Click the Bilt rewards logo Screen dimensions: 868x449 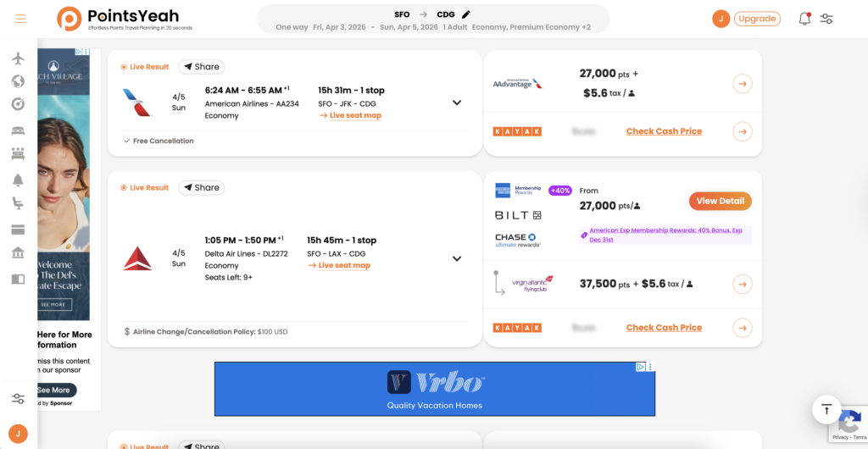(x=518, y=215)
